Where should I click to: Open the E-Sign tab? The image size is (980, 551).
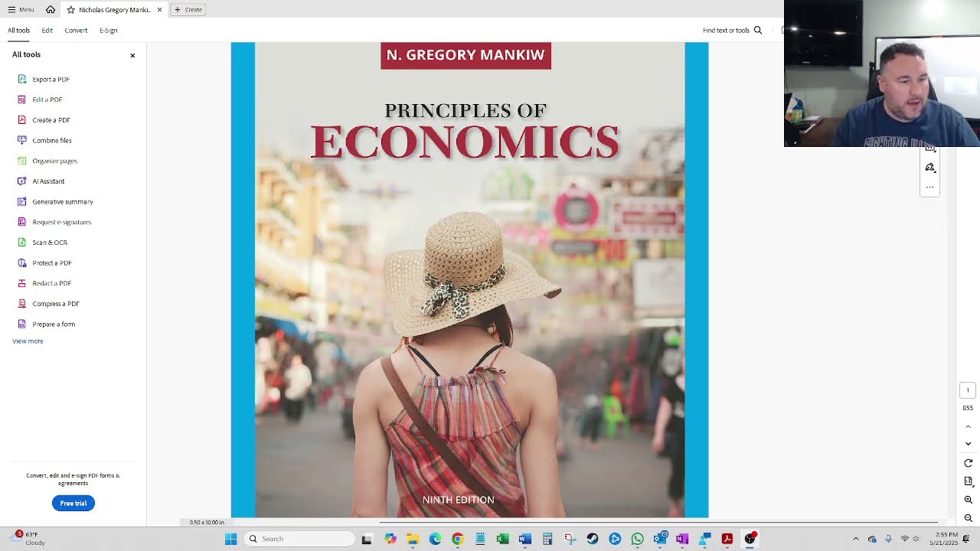coord(108,31)
